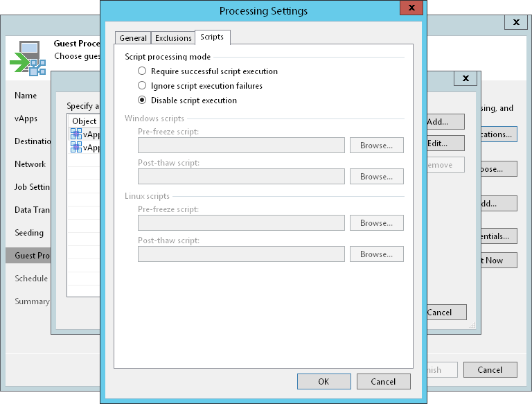Click the Windows pre-freeze script field

coord(241,146)
